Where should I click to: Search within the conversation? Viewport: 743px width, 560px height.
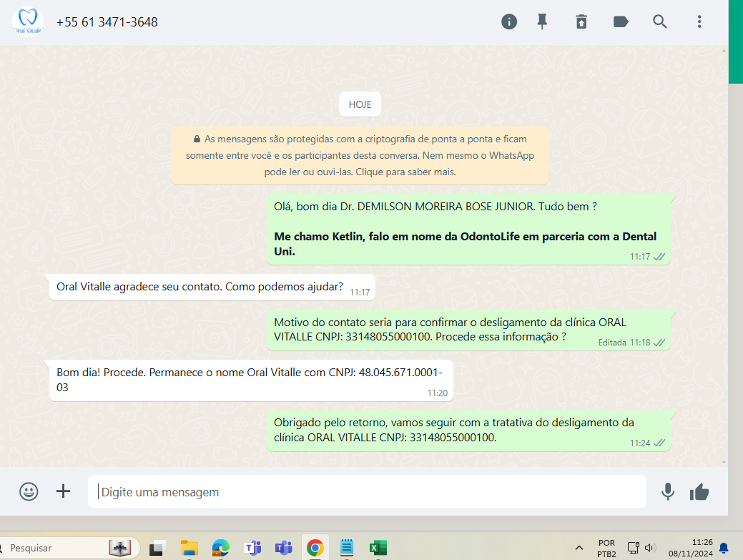point(659,21)
